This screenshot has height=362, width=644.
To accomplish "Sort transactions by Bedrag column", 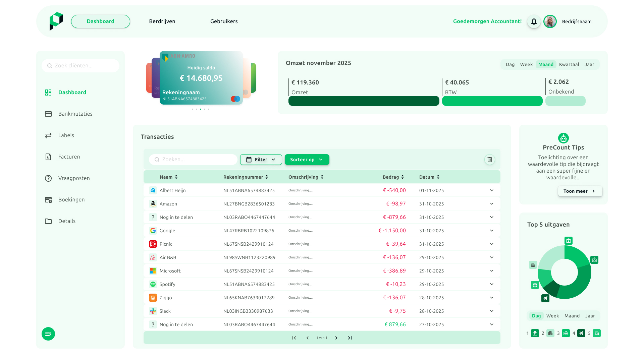I will point(393,177).
